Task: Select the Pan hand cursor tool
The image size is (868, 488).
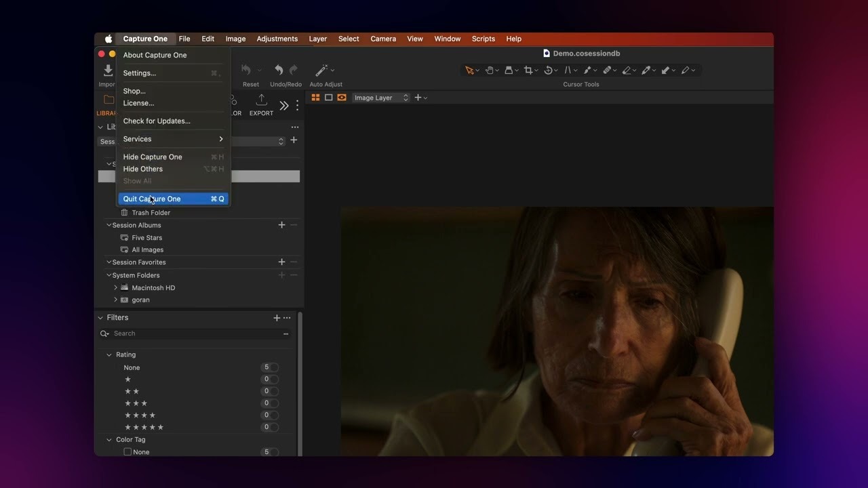Action: click(x=489, y=70)
